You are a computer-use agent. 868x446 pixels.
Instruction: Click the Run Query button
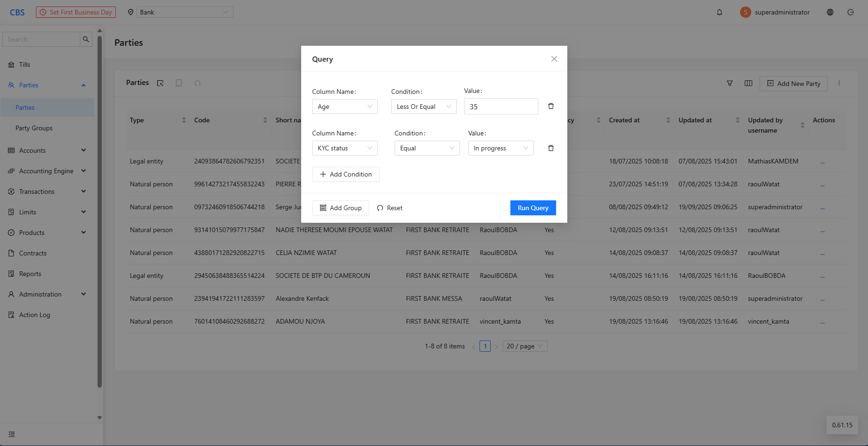tap(533, 208)
